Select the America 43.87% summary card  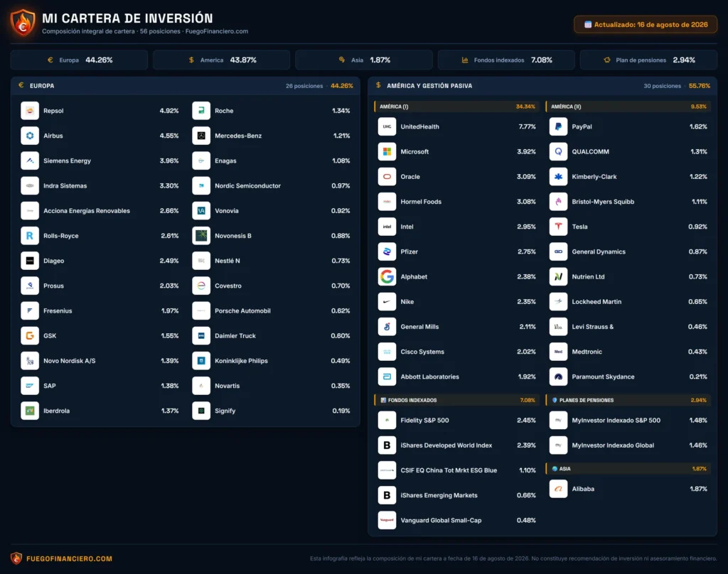tap(222, 60)
